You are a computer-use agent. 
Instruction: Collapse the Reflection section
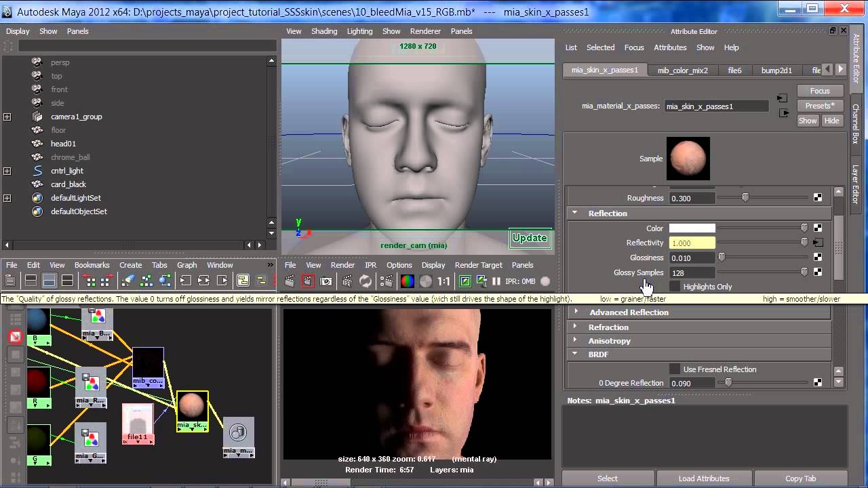pos(575,213)
